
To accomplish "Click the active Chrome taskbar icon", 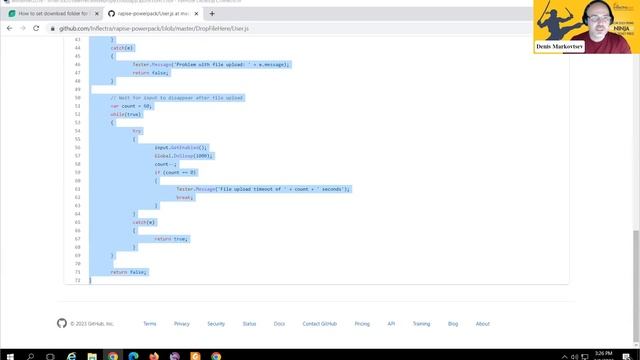I will pyautogui.click(x=113, y=356).
